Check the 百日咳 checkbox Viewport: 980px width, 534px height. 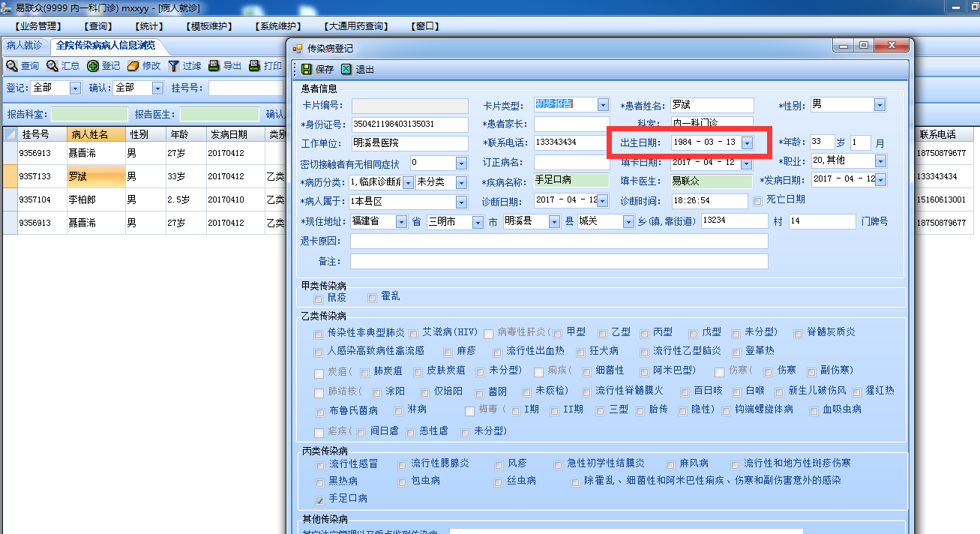(685, 391)
